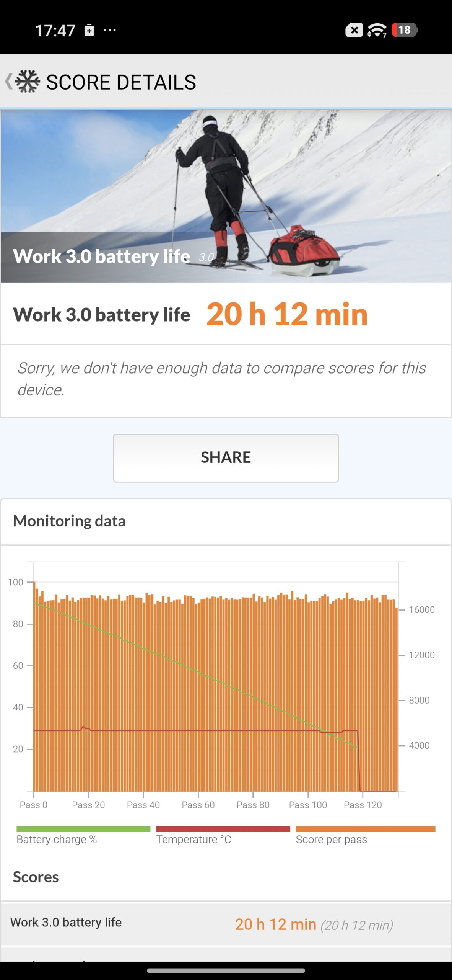Tap the Scores section heading
This screenshot has width=452, height=980.
(x=36, y=877)
